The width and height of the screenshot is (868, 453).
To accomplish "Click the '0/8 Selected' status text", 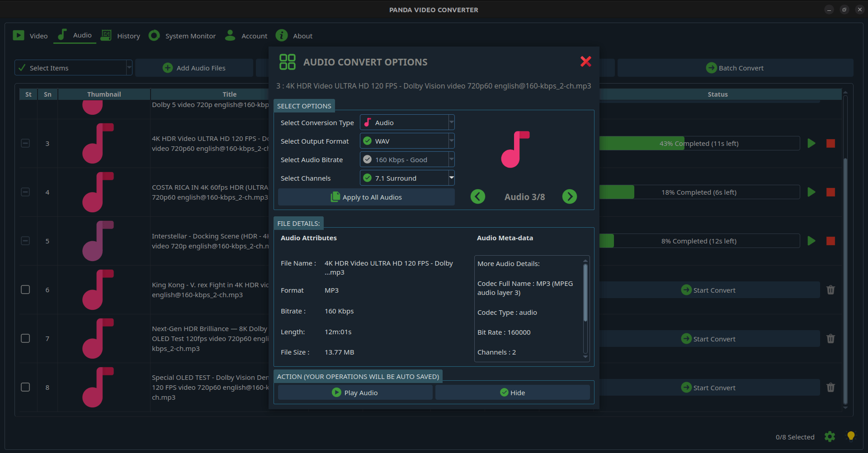I will (795, 437).
